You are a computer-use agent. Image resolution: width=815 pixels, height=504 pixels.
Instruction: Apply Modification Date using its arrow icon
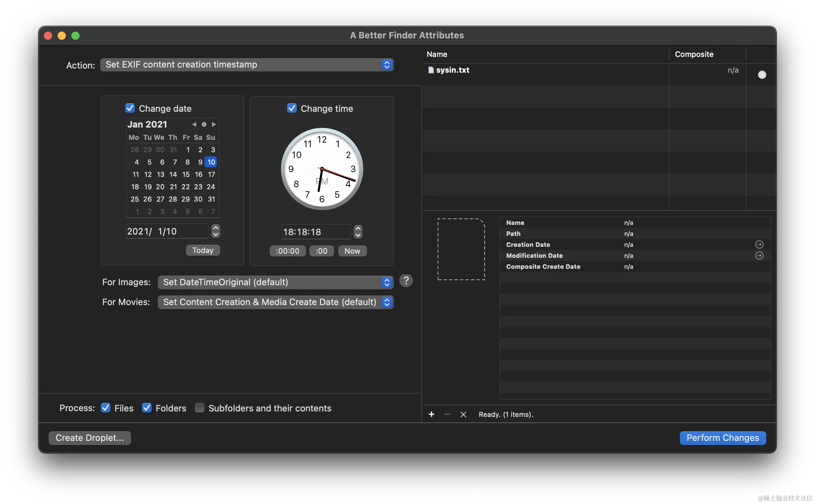tap(759, 255)
